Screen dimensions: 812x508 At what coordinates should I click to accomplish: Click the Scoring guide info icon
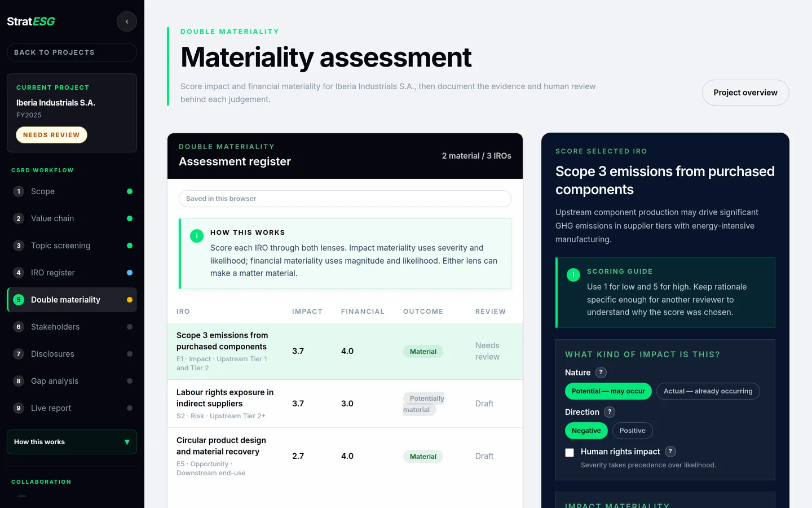tap(573, 275)
